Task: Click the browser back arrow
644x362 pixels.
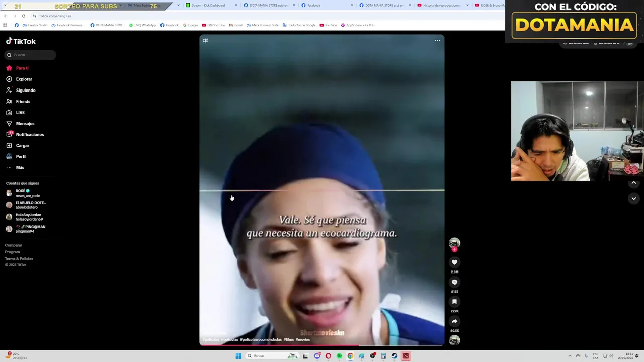Action: (x=5, y=16)
